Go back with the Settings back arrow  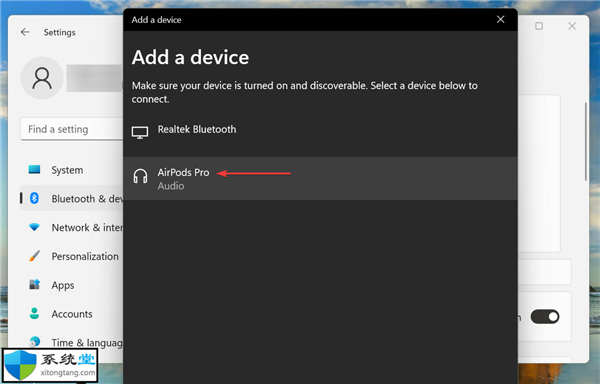25,32
